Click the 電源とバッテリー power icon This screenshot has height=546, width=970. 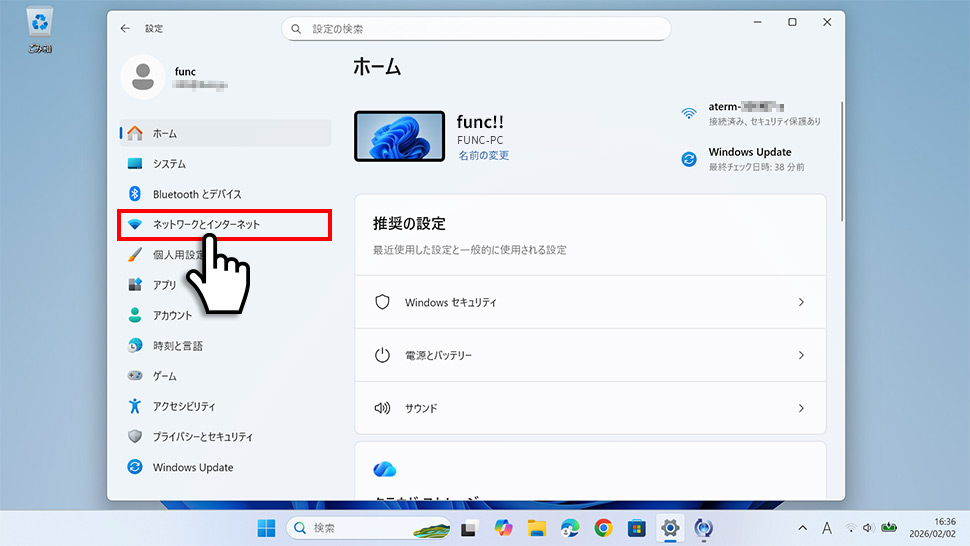point(382,355)
